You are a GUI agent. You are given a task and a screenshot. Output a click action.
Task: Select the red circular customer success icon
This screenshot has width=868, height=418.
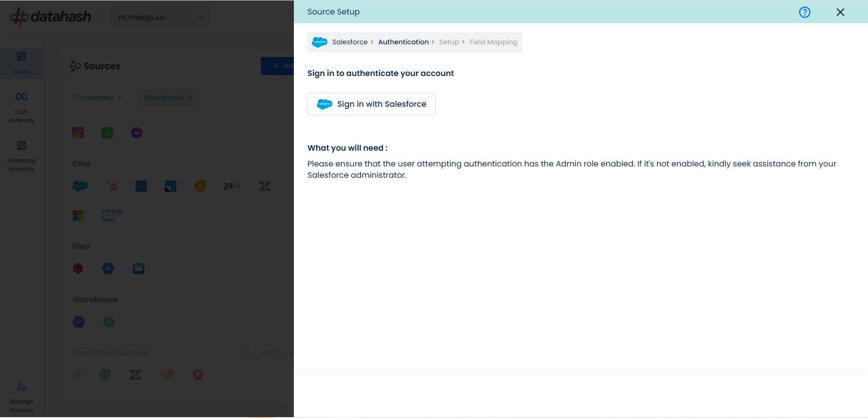(198, 375)
